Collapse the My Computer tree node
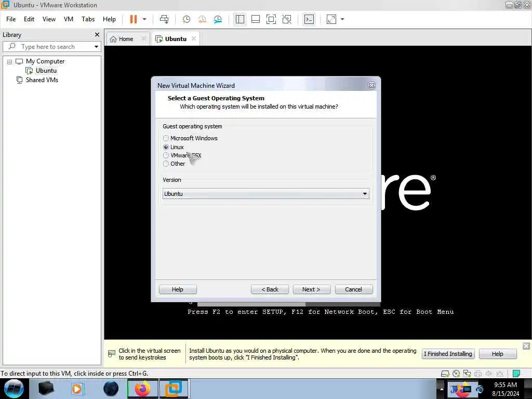532x399 pixels. pyautogui.click(x=9, y=62)
